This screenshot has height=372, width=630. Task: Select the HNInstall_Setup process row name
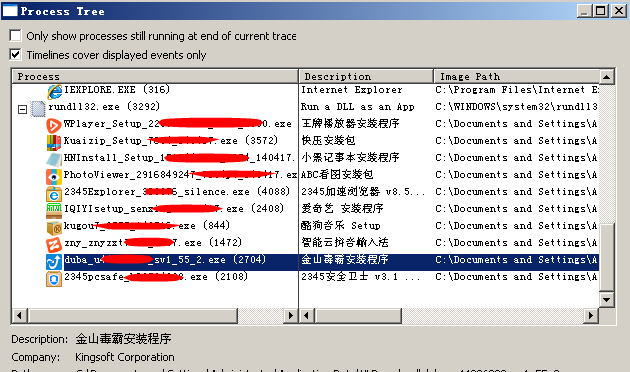180,157
